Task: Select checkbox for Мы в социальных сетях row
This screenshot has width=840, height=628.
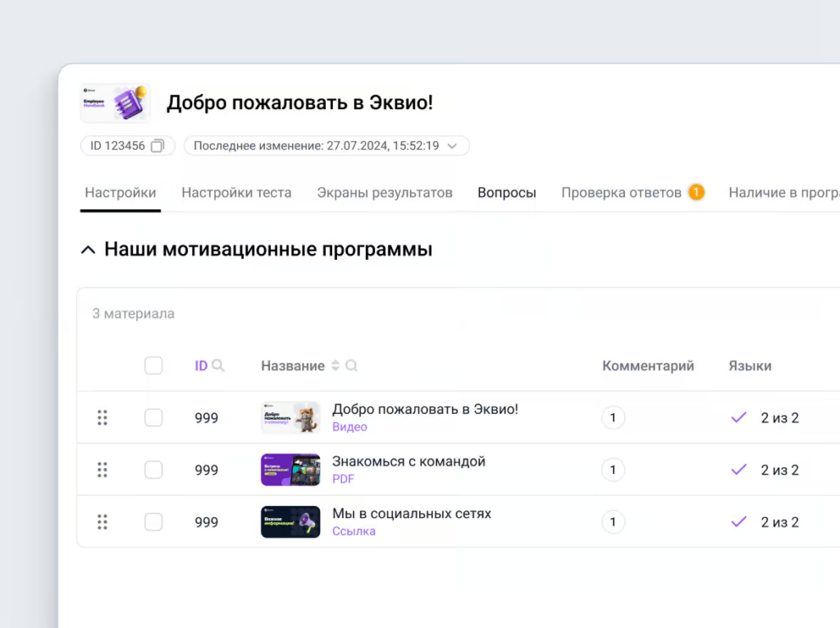Action: point(153,521)
